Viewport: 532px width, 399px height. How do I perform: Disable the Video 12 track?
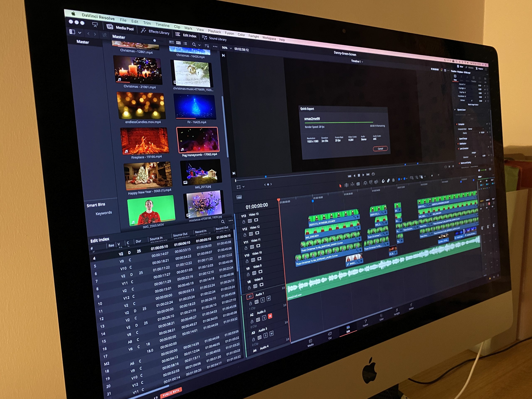pos(257,233)
